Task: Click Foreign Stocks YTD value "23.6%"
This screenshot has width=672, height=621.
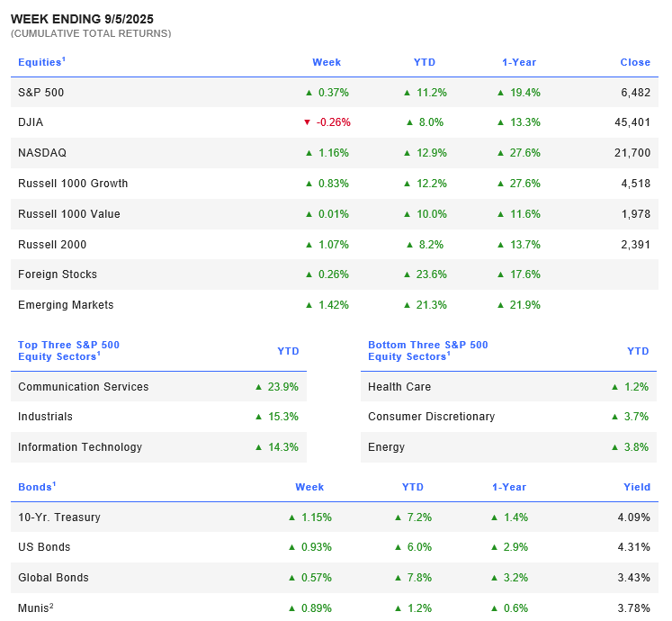Action: pyautogui.click(x=432, y=274)
